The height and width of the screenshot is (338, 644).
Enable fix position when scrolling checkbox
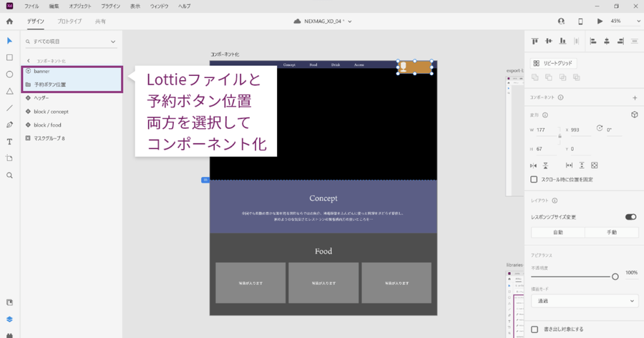click(x=534, y=179)
